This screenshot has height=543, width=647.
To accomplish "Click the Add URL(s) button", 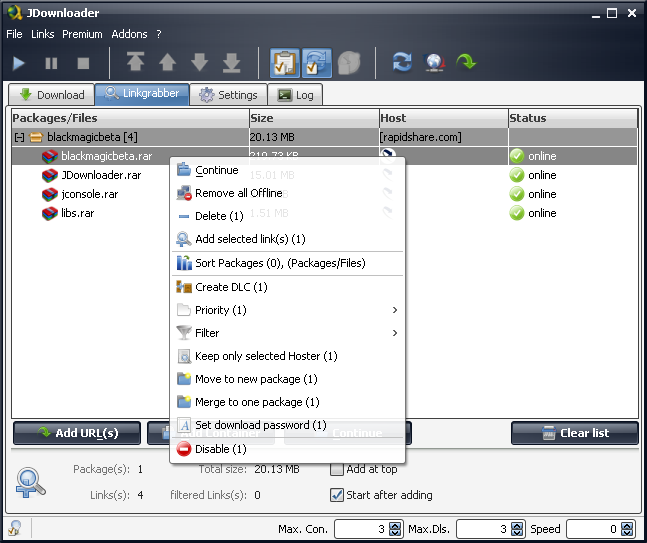I will click(x=77, y=433).
